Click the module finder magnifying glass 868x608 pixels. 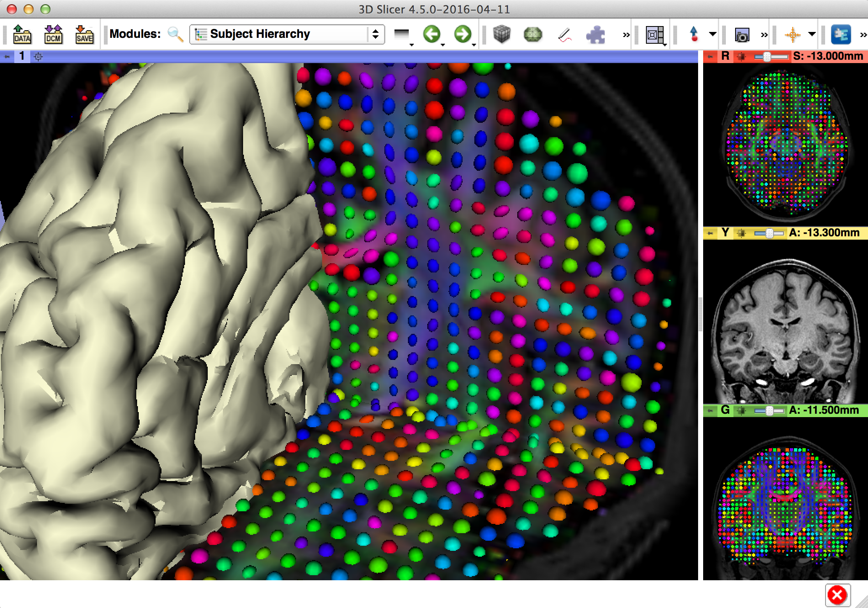(x=175, y=34)
